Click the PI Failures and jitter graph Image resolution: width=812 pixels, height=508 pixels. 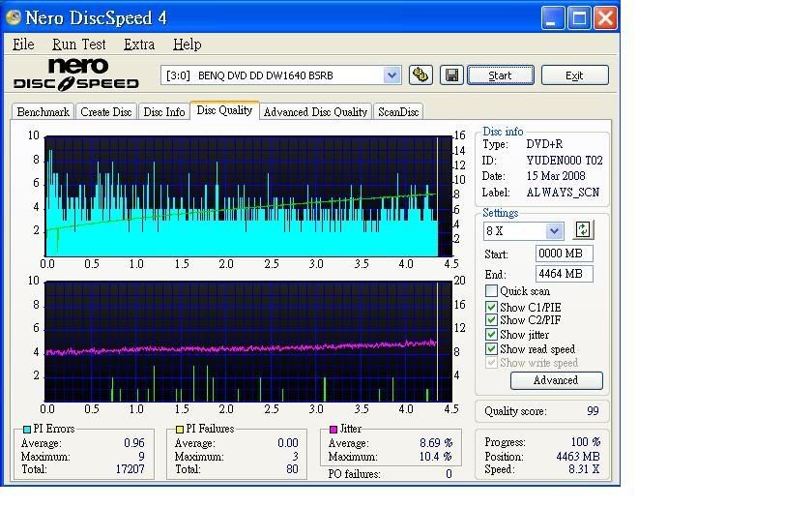pyautogui.click(x=248, y=342)
